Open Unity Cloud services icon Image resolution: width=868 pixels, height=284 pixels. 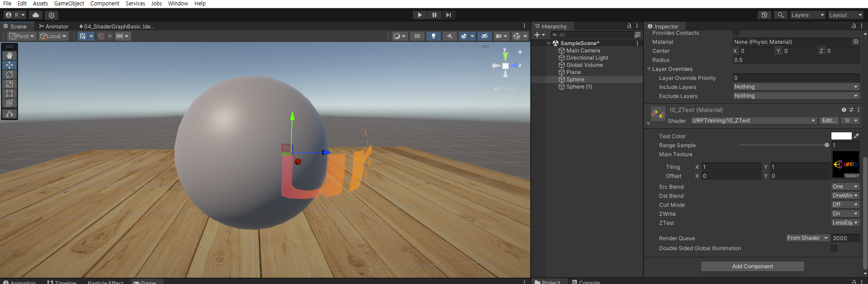pyautogui.click(x=36, y=15)
